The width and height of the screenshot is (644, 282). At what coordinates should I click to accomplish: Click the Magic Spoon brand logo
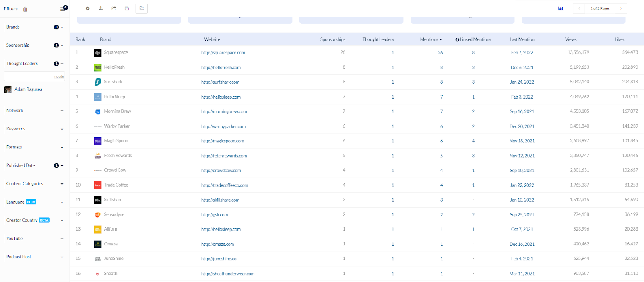[97, 141]
